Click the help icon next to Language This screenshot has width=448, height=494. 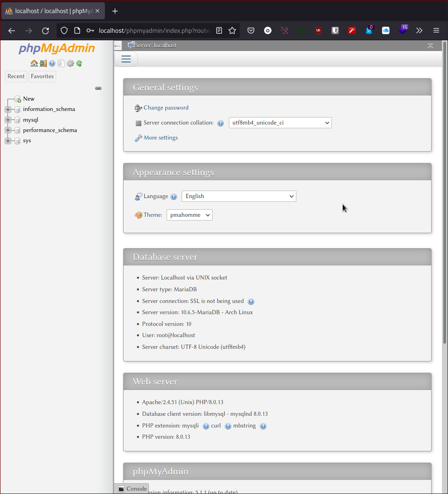coord(174,197)
